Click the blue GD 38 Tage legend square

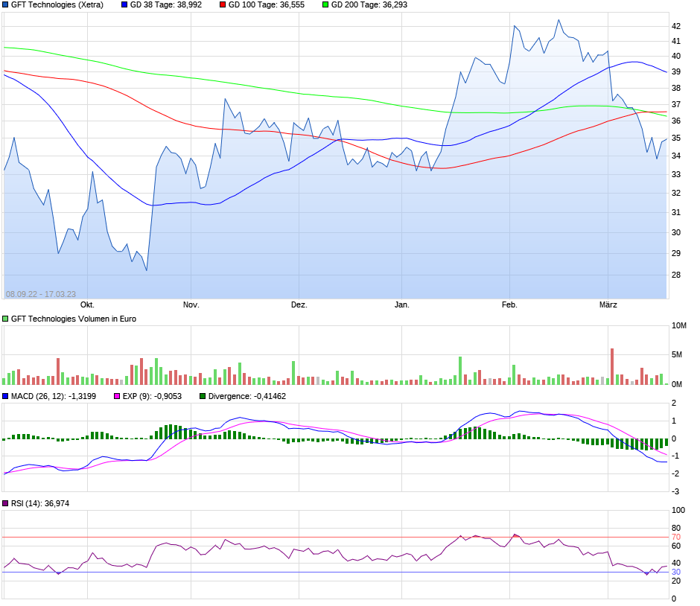[124, 5]
